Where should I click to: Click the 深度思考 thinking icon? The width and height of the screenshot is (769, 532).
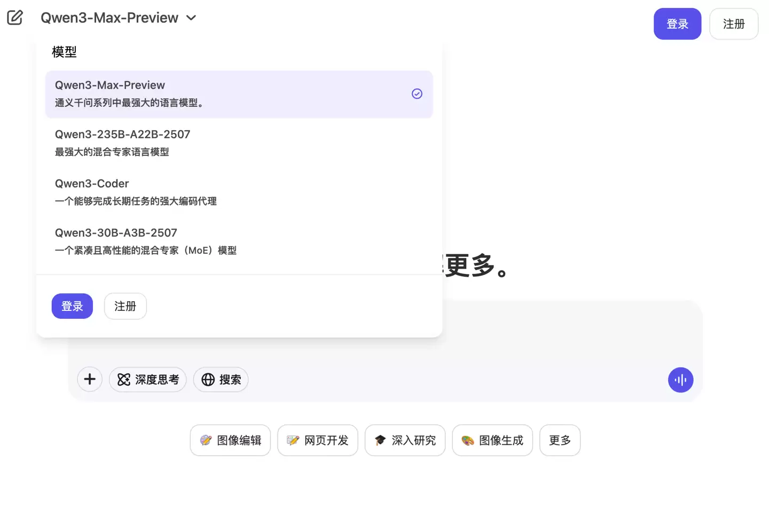[123, 379]
